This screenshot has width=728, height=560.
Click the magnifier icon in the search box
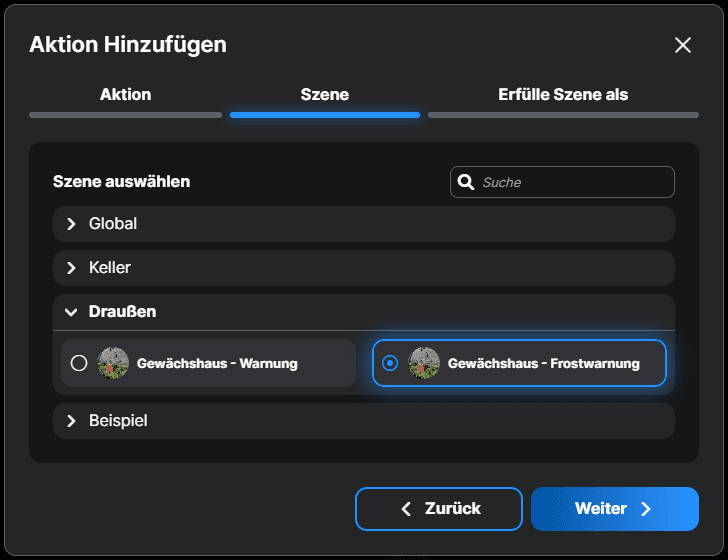tap(465, 182)
